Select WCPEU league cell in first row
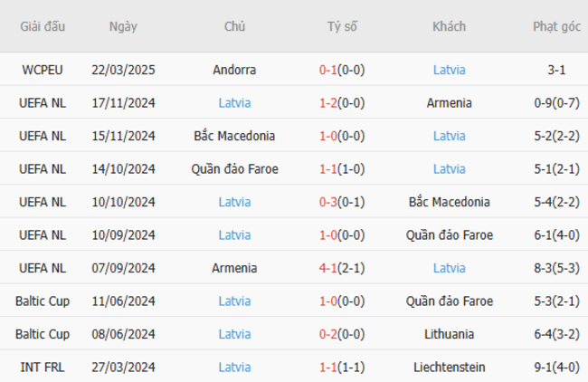The height and width of the screenshot is (382, 588). point(43,70)
